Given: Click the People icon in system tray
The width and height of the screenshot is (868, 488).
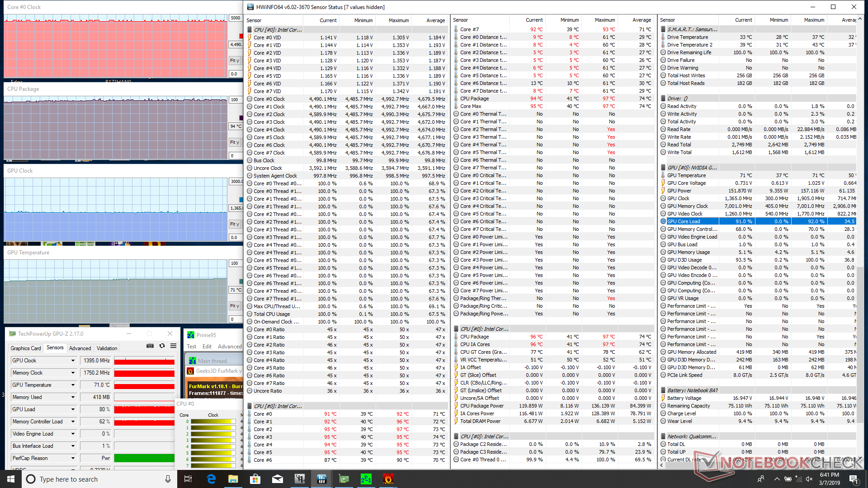Looking at the screenshot, I should 761,479.
